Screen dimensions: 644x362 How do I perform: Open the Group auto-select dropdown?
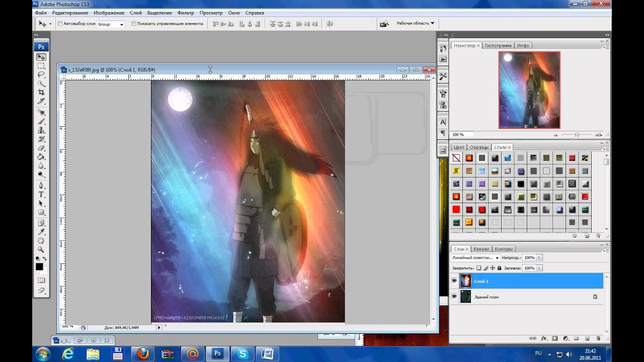tap(111, 24)
